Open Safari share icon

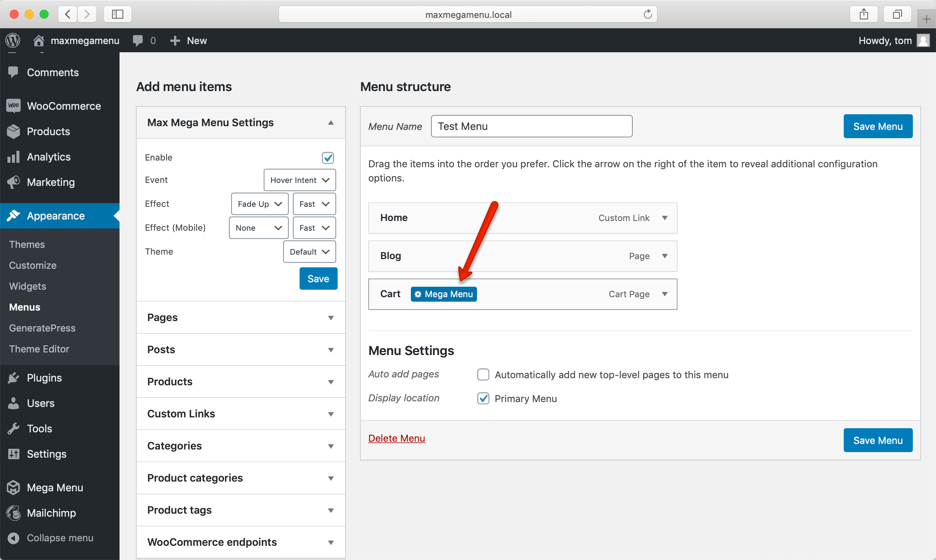pos(864,14)
